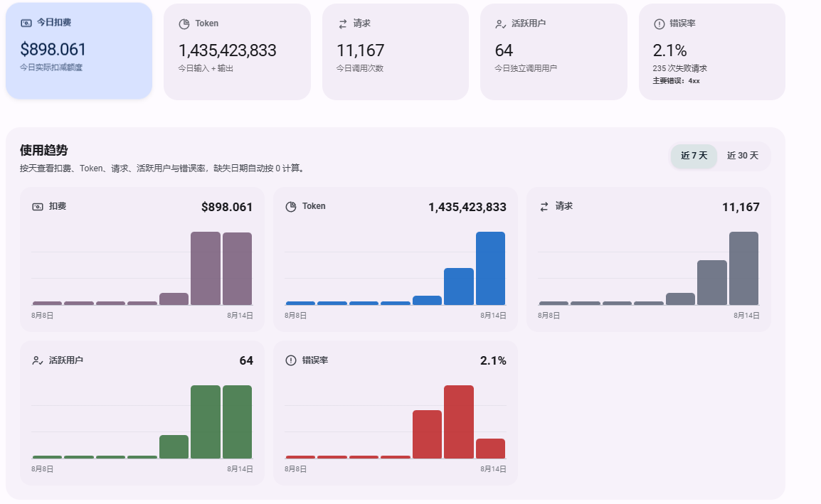Click the swap arrows icon in top 请求 card
This screenshot has height=504, width=821.
[342, 24]
